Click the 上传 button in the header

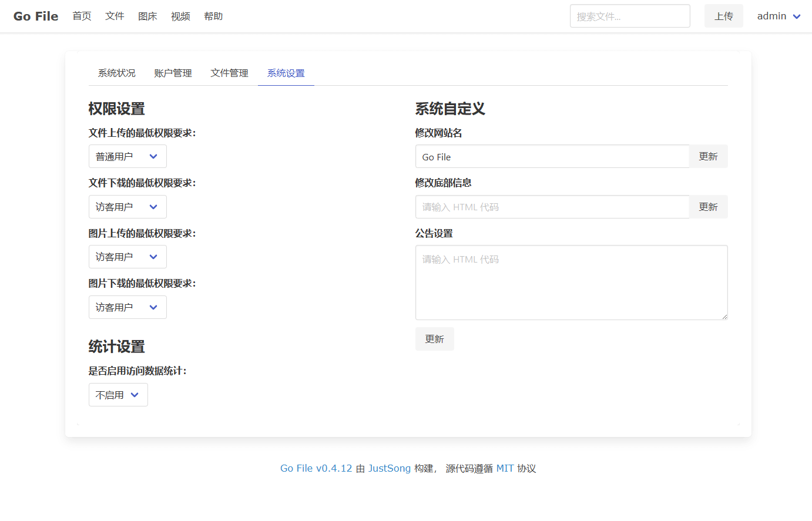pyautogui.click(x=723, y=16)
